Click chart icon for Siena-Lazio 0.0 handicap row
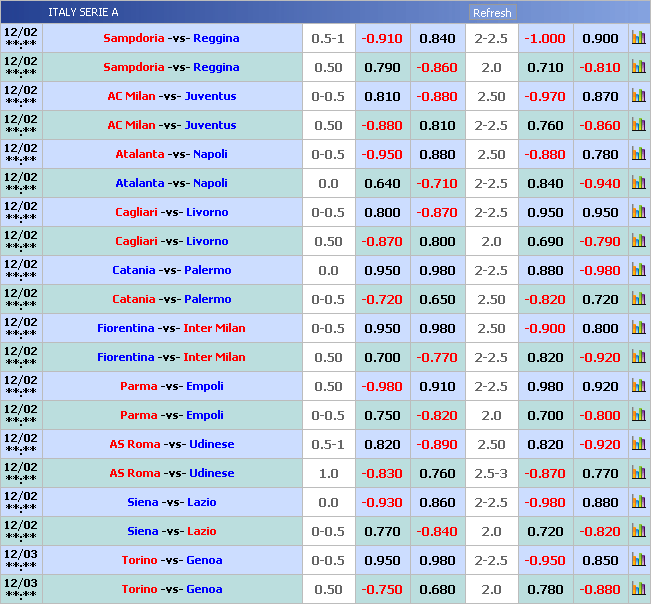The width and height of the screenshot is (651, 604). [638, 502]
